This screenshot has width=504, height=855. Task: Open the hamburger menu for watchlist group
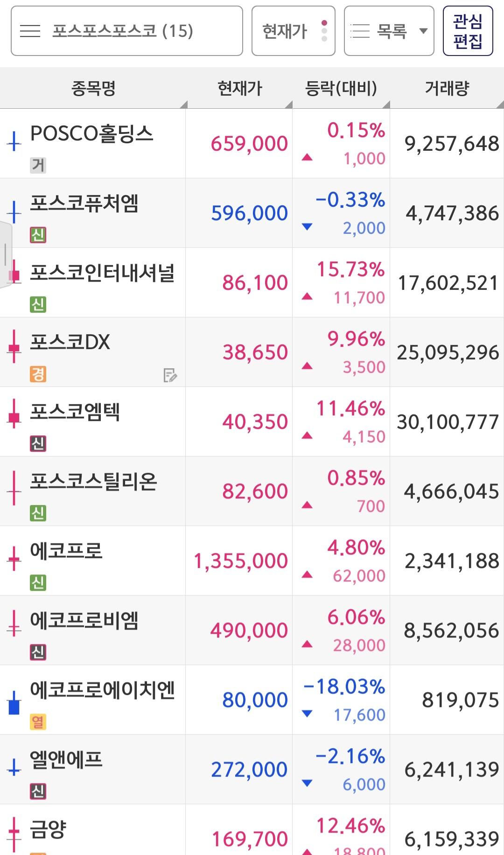[x=30, y=31]
